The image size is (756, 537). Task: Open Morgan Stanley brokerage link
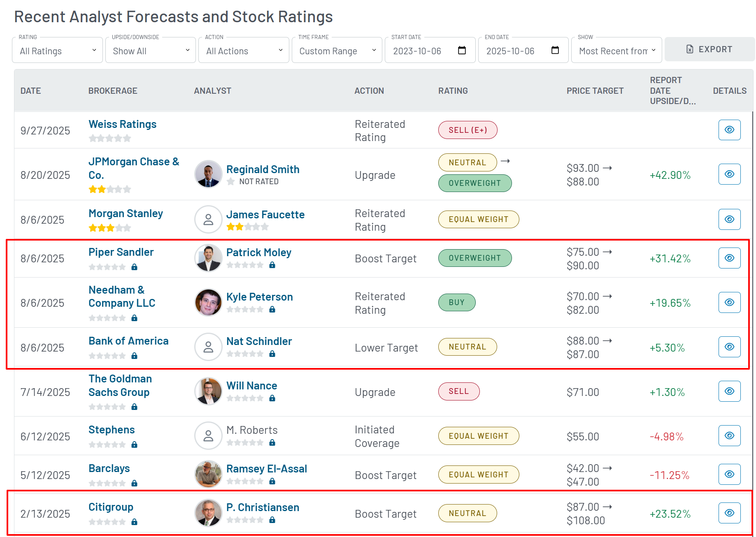(x=126, y=213)
